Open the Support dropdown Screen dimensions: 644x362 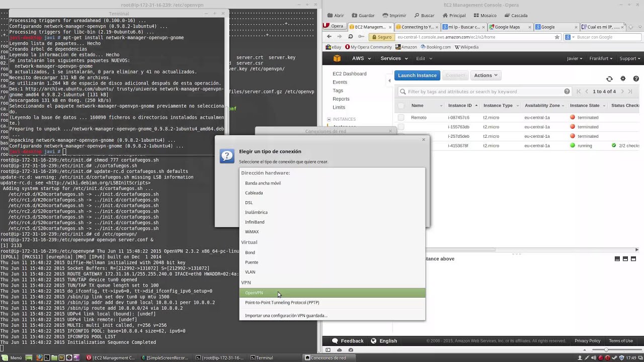point(629,58)
